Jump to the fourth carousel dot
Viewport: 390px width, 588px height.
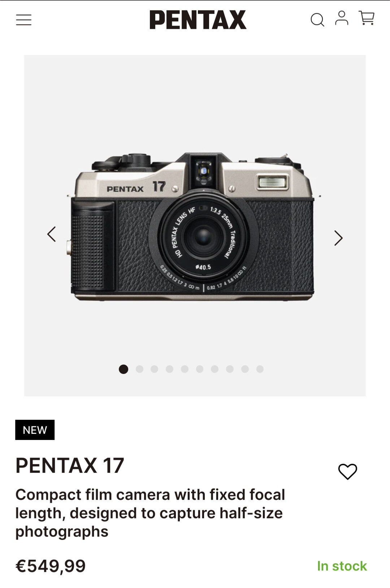tap(170, 369)
